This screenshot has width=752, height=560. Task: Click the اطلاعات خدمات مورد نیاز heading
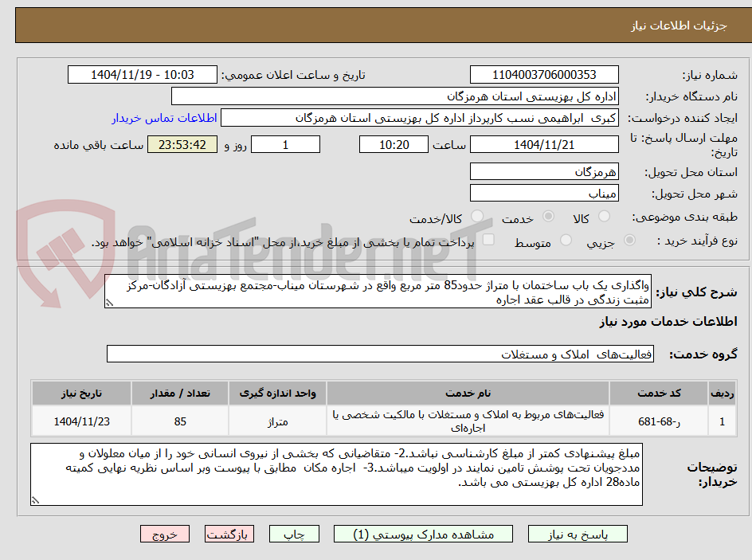668,322
